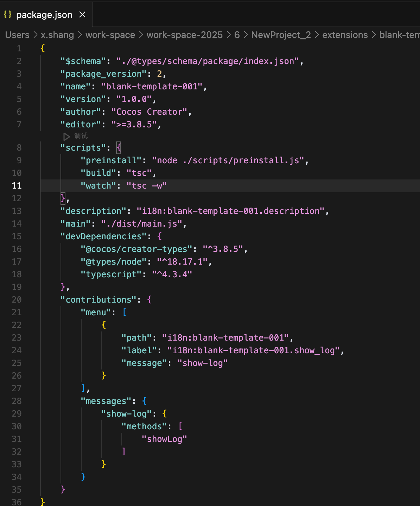The width and height of the screenshot is (420, 506).
Task: Click the "showLog" array entry
Action: coord(164,439)
